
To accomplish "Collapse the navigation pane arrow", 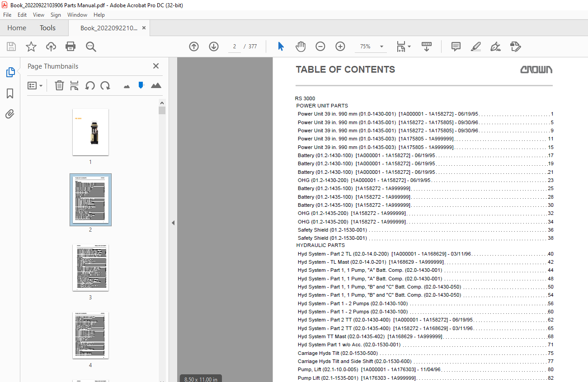I will pos(173,223).
